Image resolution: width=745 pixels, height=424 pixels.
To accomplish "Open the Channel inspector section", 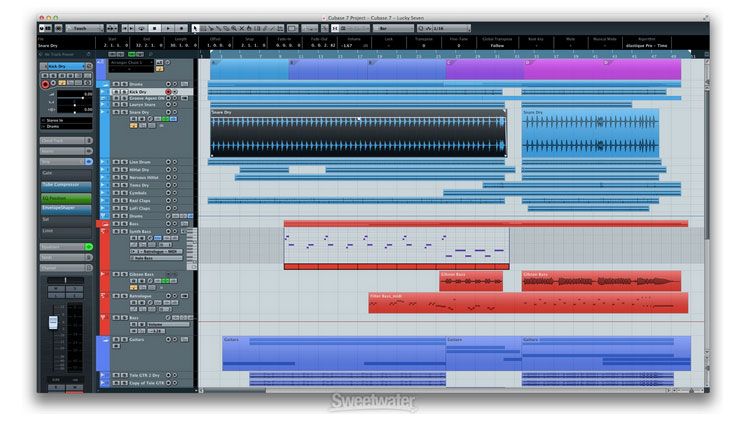I will 66,268.
